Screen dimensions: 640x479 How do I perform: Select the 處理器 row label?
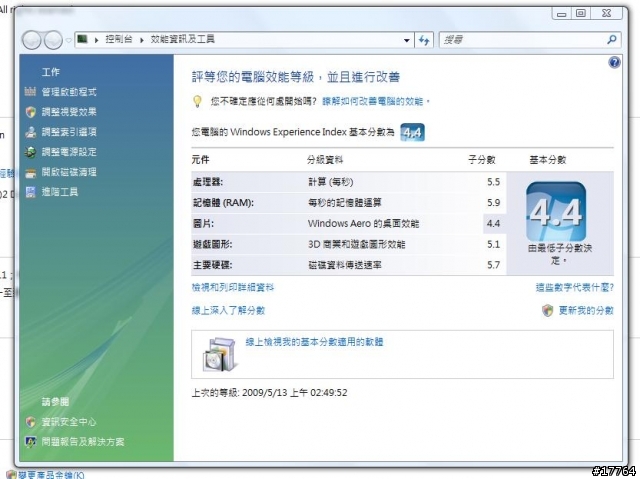coord(208,182)
